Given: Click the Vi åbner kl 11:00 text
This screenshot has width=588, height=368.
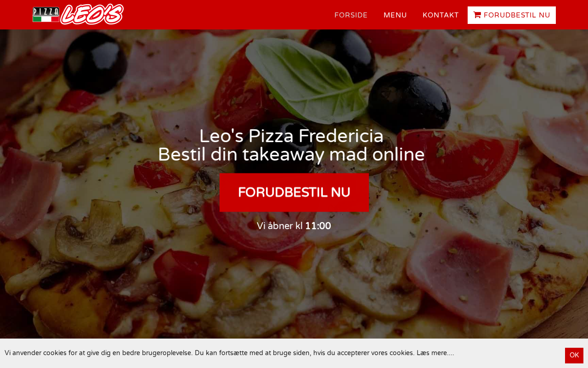Looking at the screenshot, I should pyautogui.click(x=294, y=226).
